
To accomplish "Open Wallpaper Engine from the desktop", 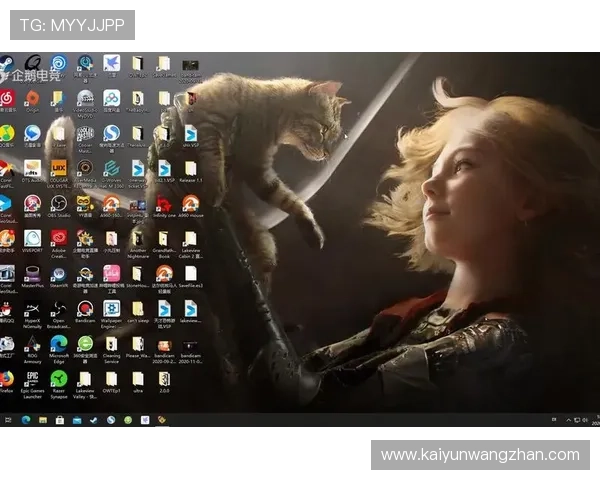I will coord(111,308).
